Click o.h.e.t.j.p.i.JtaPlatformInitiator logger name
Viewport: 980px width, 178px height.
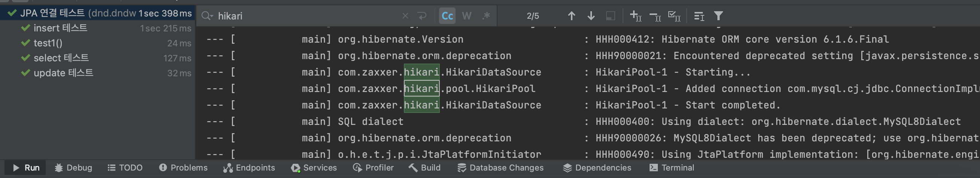pyautogui.click(x=439, y=155)
